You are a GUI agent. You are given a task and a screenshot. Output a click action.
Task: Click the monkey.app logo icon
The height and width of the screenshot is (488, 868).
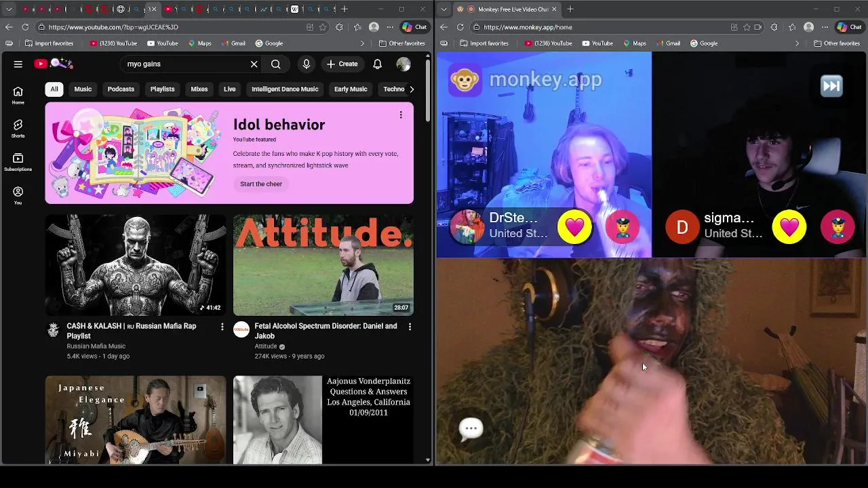[x=465, y=80]
